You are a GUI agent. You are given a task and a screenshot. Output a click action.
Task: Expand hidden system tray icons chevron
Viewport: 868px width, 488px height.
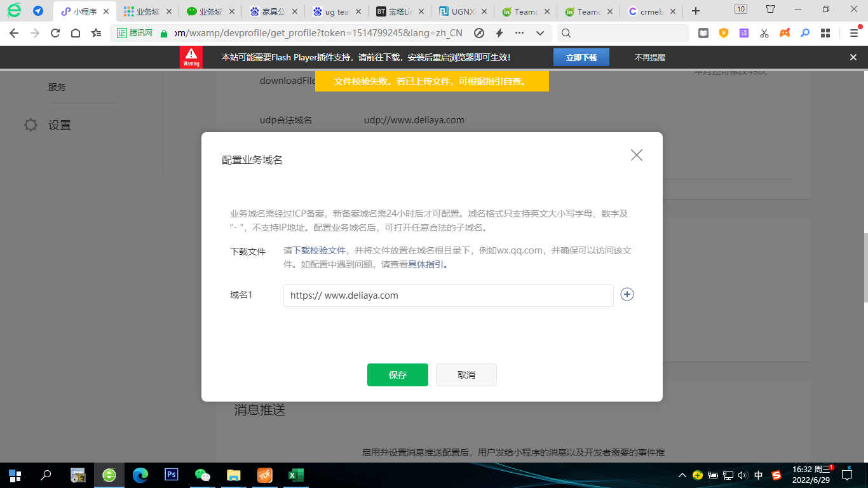682,475
